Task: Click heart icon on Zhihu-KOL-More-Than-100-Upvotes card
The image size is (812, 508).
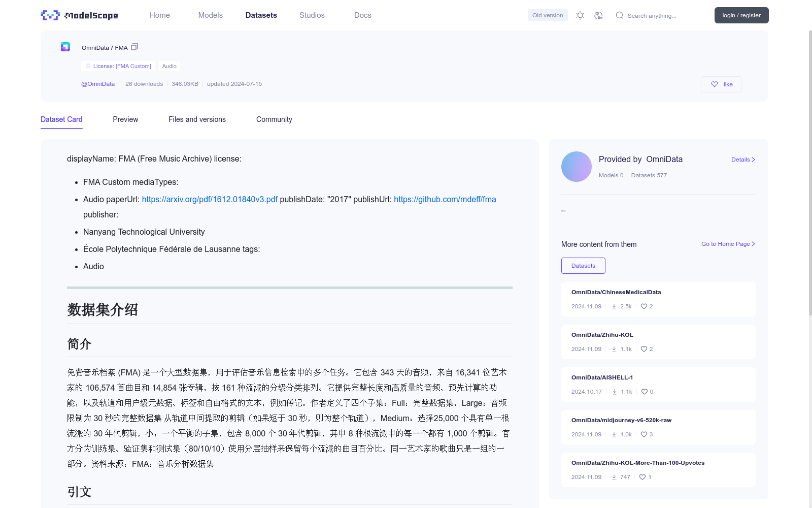Action: [x=642, y=477]
